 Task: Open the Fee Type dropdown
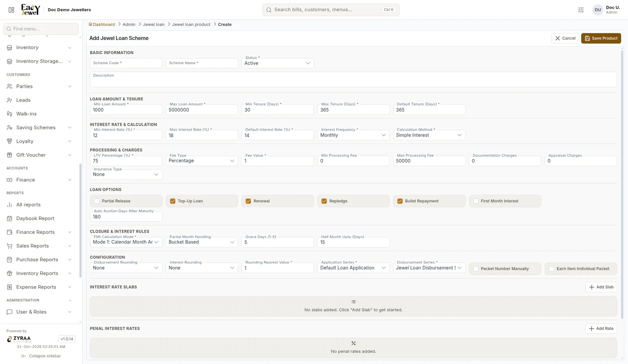click(202, 161)
